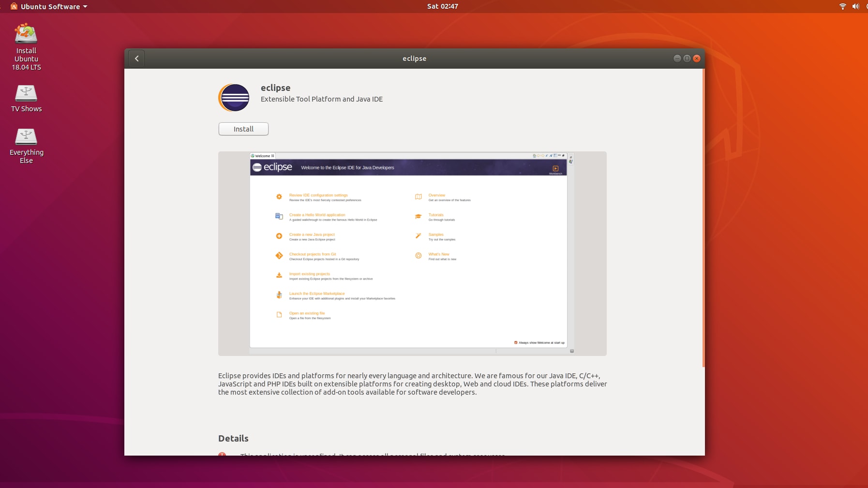Click the Eclipse application logo
This screenshot has height=488, width=868.
(x=234, y=97)
